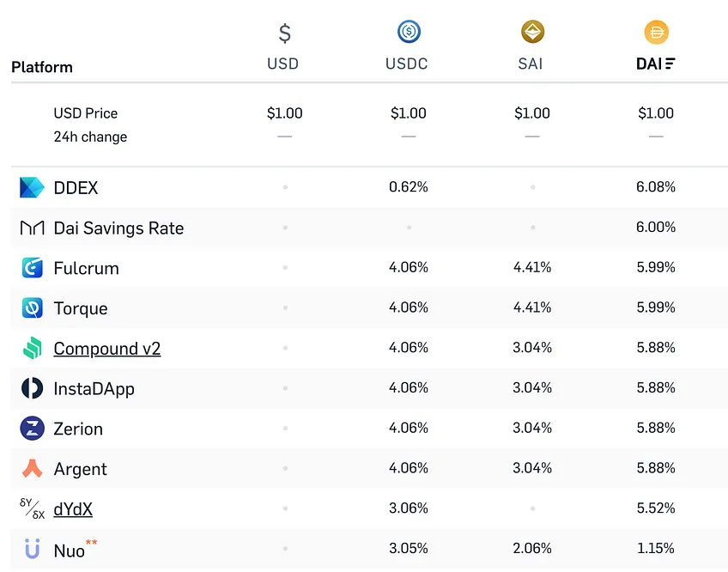Click the SAI coin icon in header

tap(532, 32)
